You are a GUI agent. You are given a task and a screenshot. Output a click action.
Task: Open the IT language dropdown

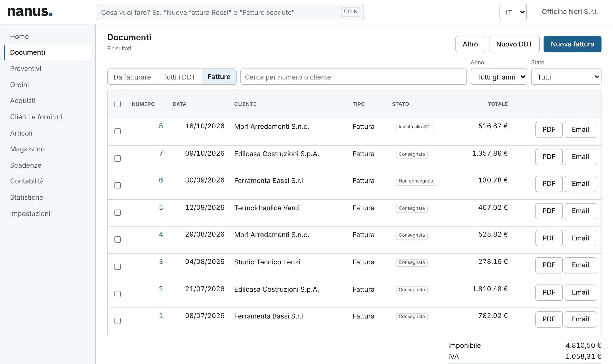pyautogui.click(x=513, y=12)
